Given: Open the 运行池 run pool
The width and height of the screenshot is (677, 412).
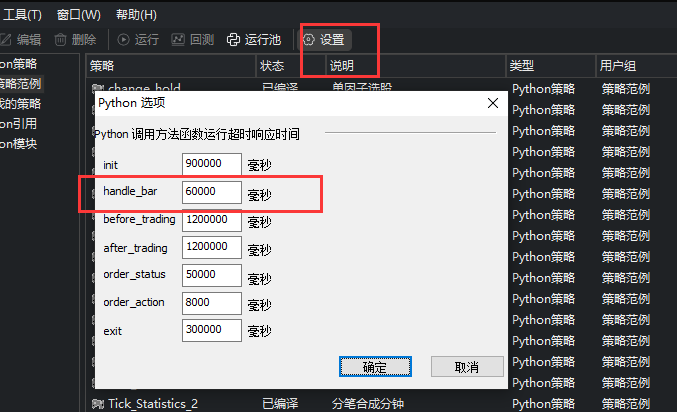Looking at the screenshot, I should (254, 40).
